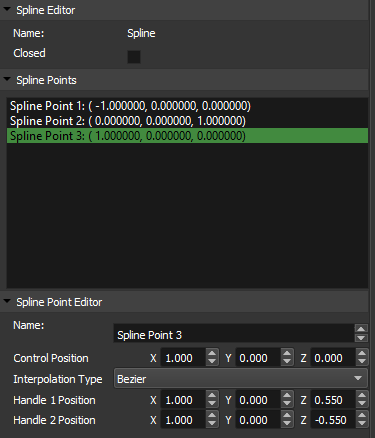Decrease Handle 1 Position Y value

click(287, 403)
